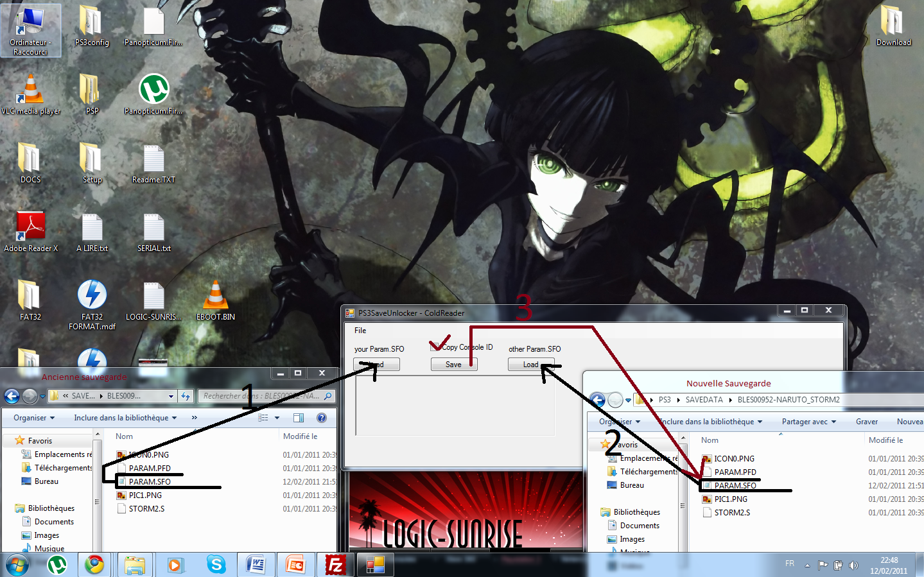Select Documents in left Explorer sidebar
The height and width of the screenshot is (577, 924).
pos(54,522)
